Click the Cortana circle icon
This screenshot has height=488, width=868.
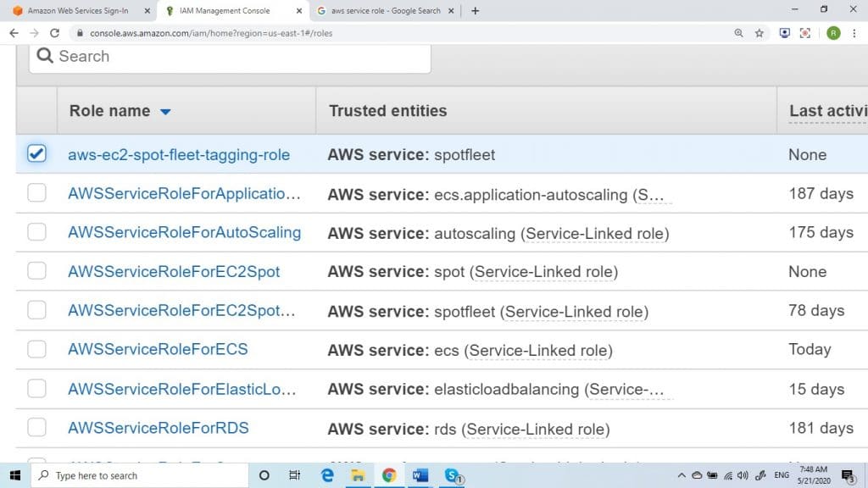(264, 475)
